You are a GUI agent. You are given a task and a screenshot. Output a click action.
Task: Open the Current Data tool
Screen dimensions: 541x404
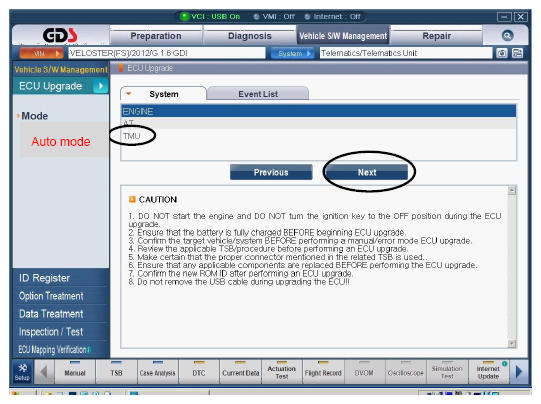(240, 372)
